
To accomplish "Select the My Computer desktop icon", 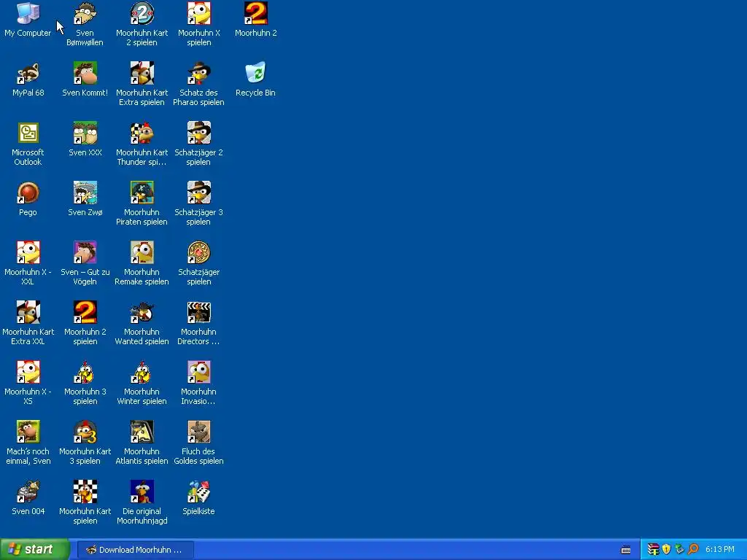I will (x=28, y=13).
